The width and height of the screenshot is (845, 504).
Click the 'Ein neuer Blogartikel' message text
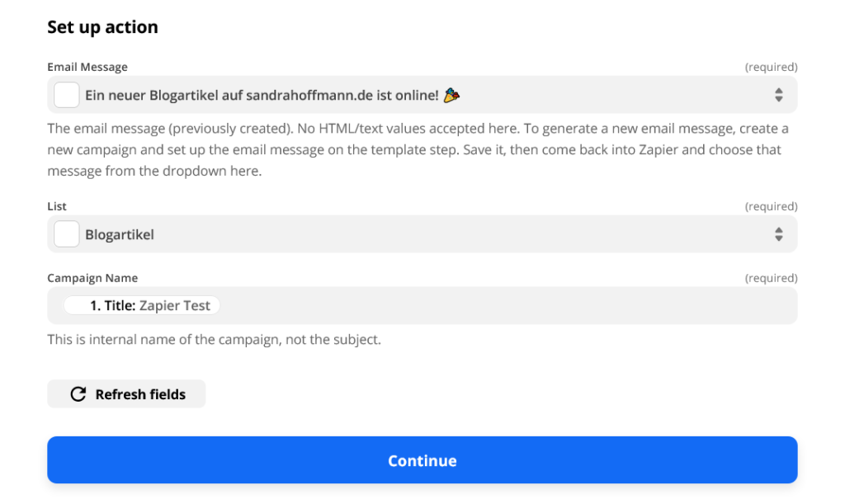click(262, 96)
